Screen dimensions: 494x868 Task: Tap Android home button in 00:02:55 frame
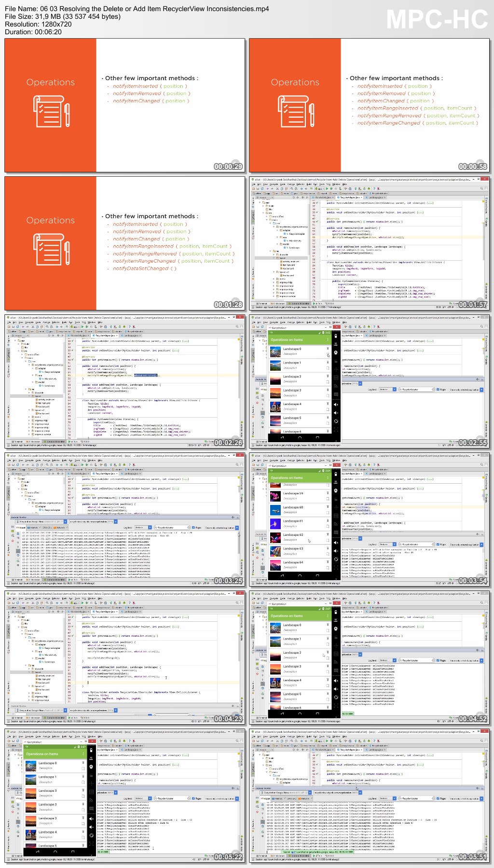300,437
